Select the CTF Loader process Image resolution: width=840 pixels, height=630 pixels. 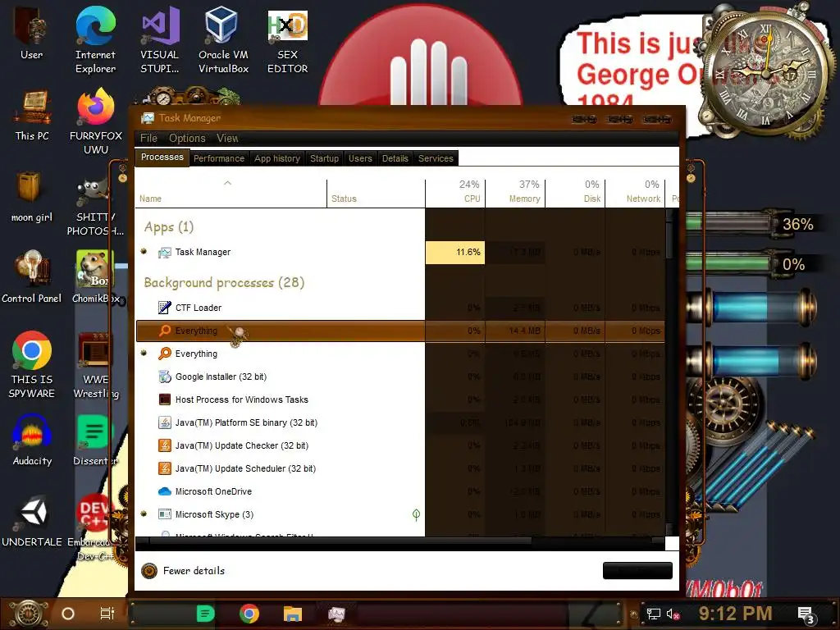point(399,308)
